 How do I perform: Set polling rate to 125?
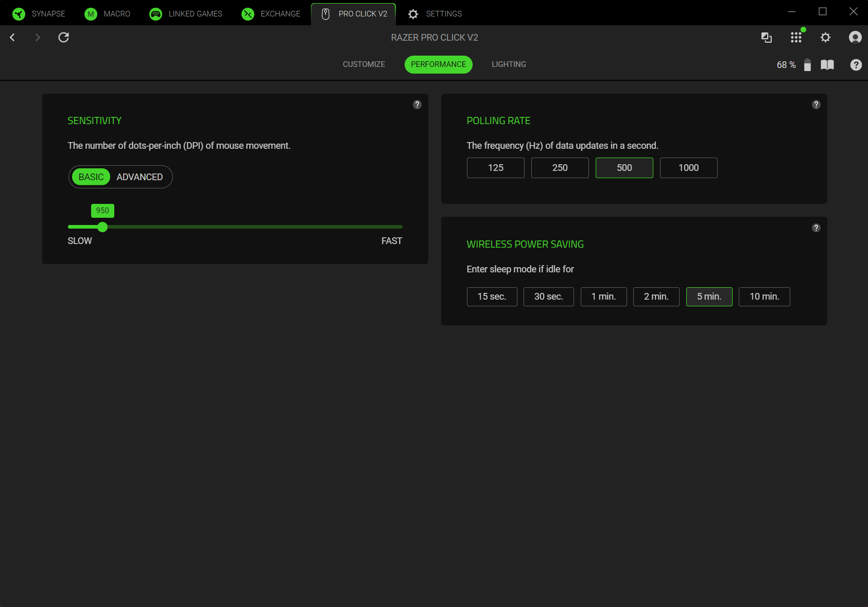(x=496, y=168)
